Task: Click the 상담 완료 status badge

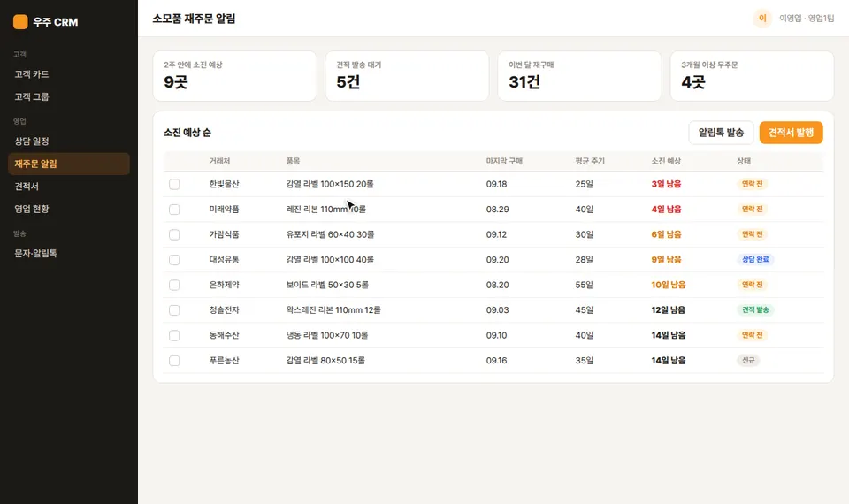Action: (755, 260)
